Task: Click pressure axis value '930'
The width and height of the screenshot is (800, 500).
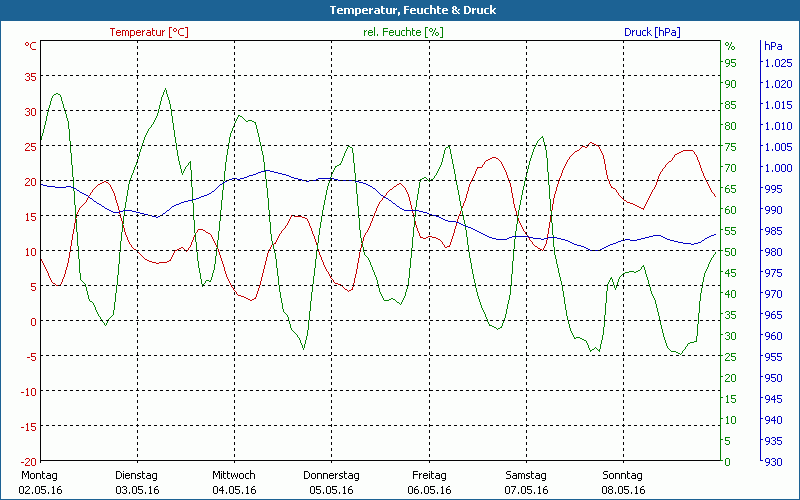Action: (773, 462)
